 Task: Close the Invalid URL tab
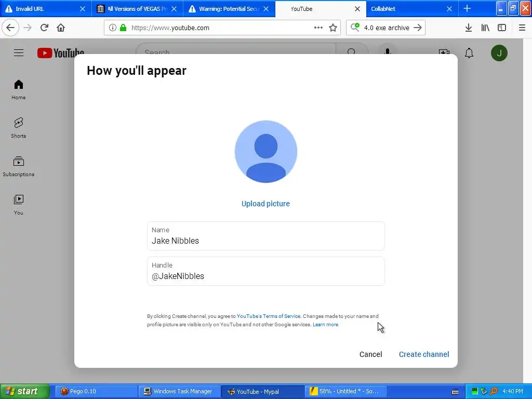(x=83, y=9)
